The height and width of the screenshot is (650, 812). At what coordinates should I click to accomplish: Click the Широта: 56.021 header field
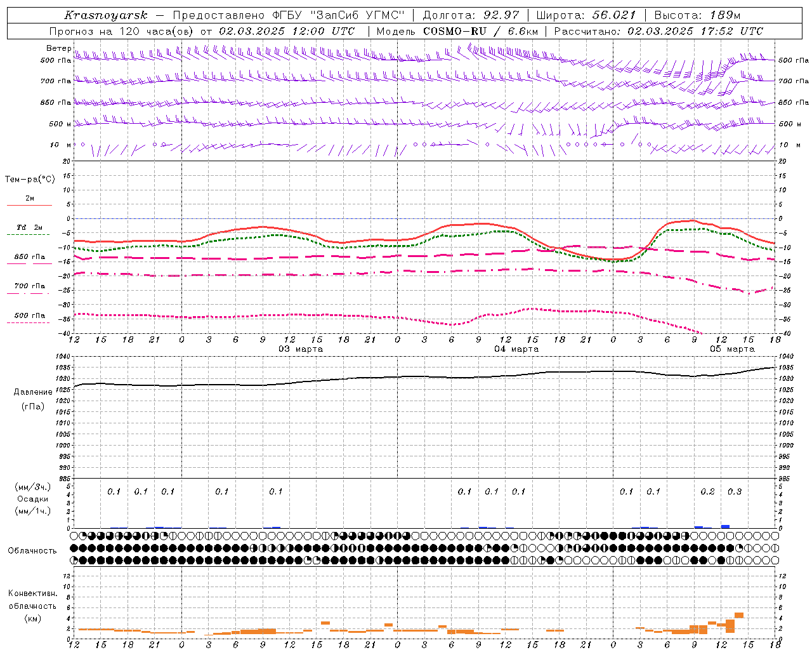pyautogui.click(x=586, y=15)
